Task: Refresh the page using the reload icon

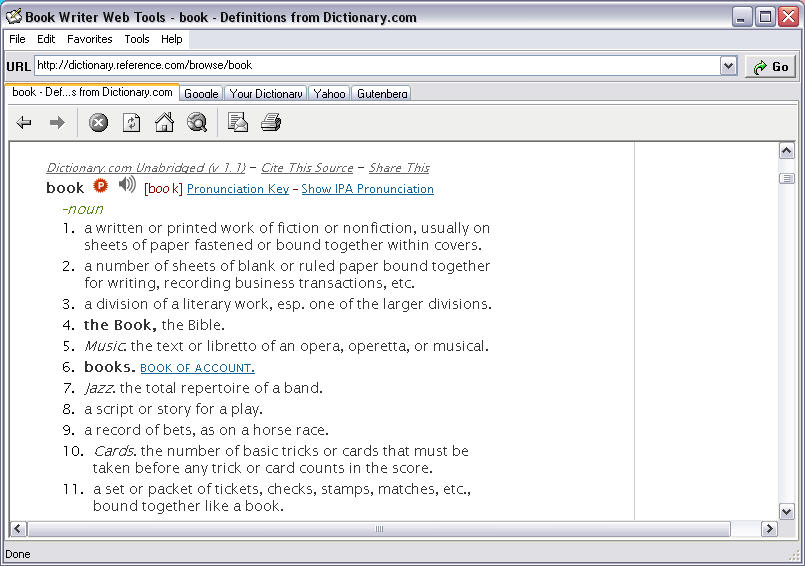Action: [131, 123]
